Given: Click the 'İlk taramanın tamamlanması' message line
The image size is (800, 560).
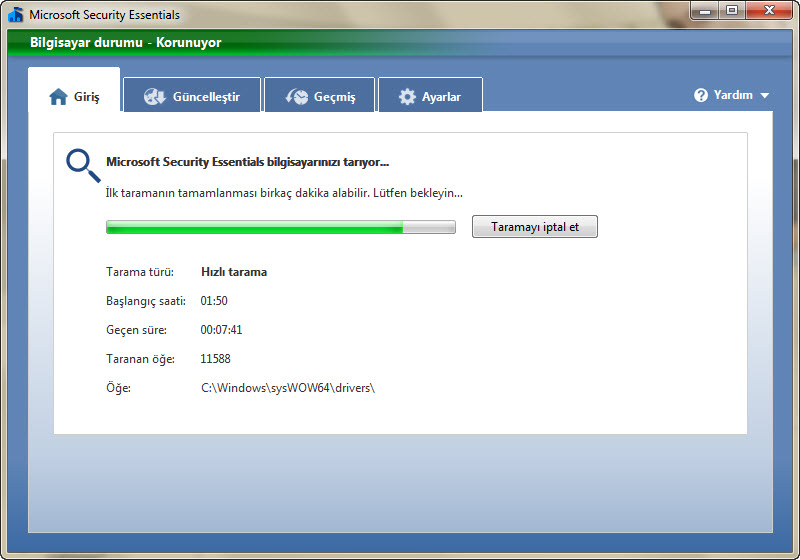Looking at the screenshot, I should pyautogui.click(x=284, y=193).
